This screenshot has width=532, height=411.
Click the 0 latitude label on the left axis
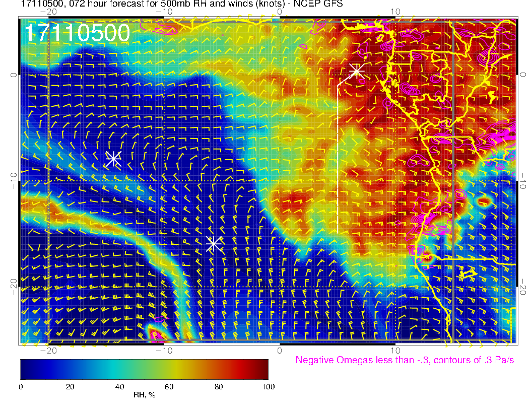(14, 75)
